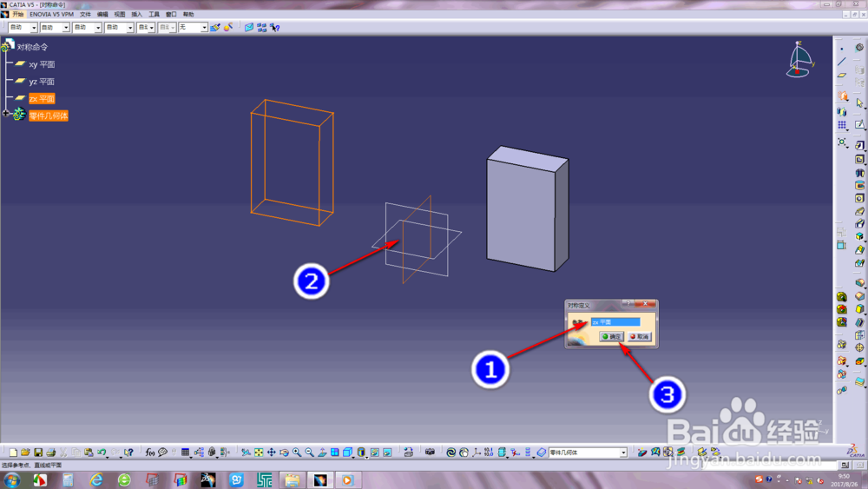Open the Multi-view window icon
Screen dimensions: 868x489
pos(335,453)
